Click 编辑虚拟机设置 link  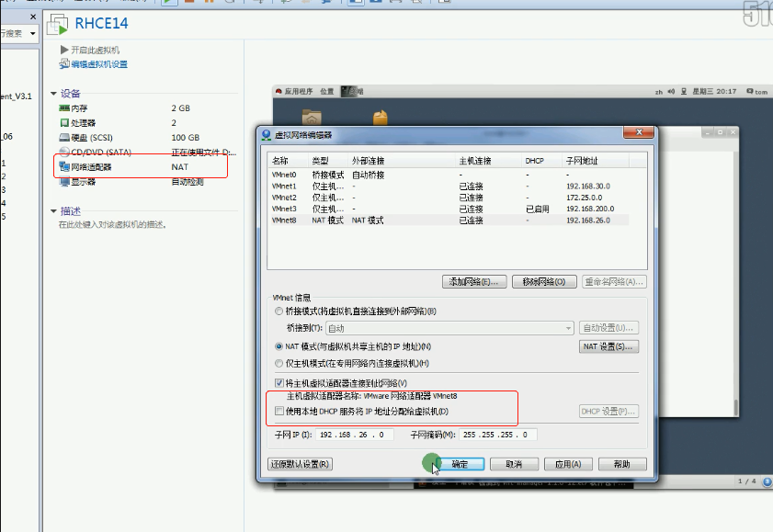point(99,64)
